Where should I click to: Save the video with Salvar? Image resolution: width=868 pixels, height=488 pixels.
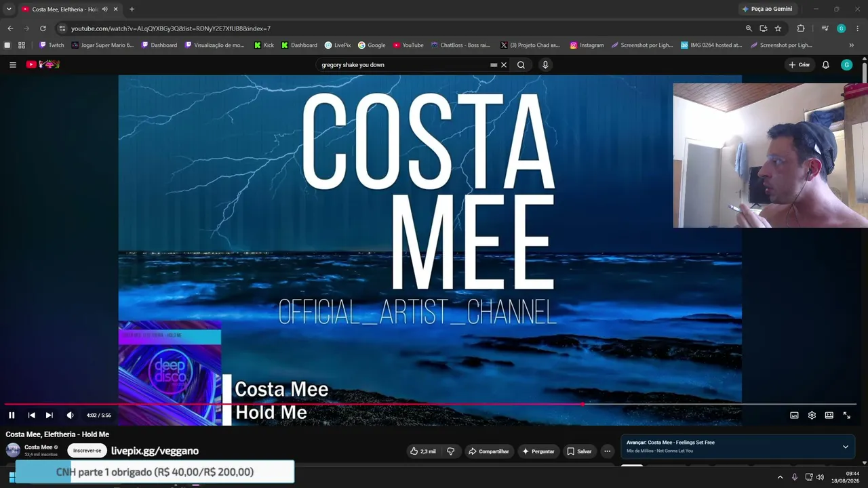point(579,451)
